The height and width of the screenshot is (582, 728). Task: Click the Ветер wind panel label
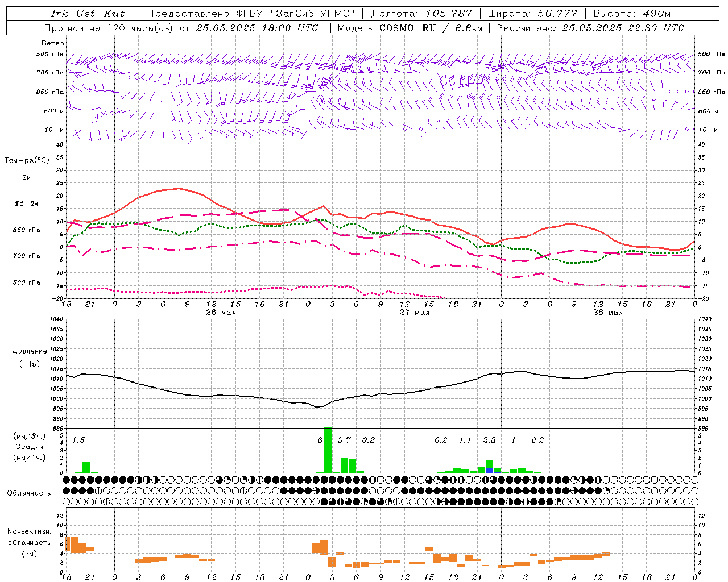pyautogui.click(x=53, y=43)
